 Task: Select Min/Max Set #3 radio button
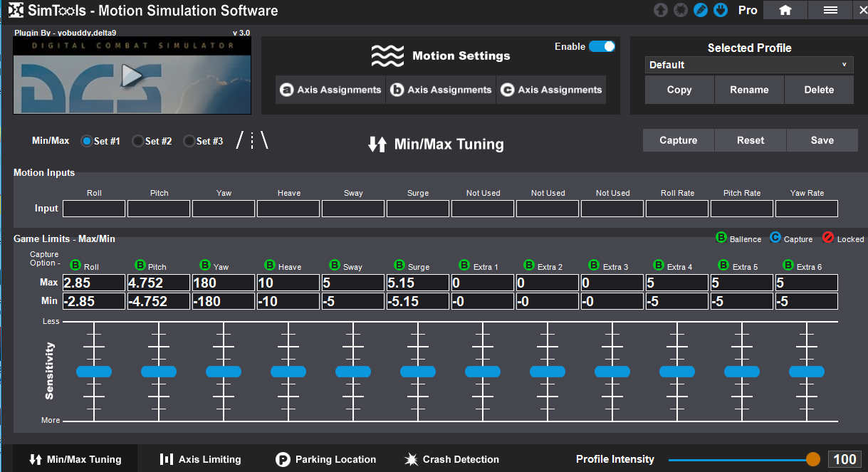pos(189,141)
